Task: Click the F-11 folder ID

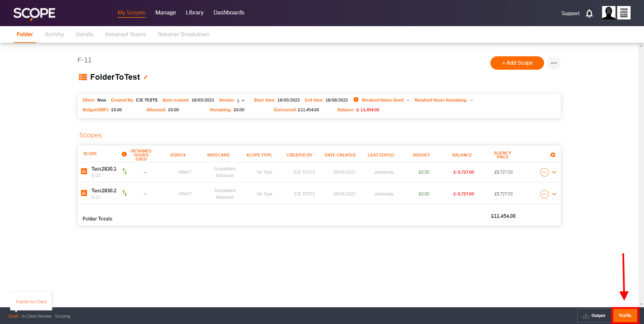Action: 85,60
